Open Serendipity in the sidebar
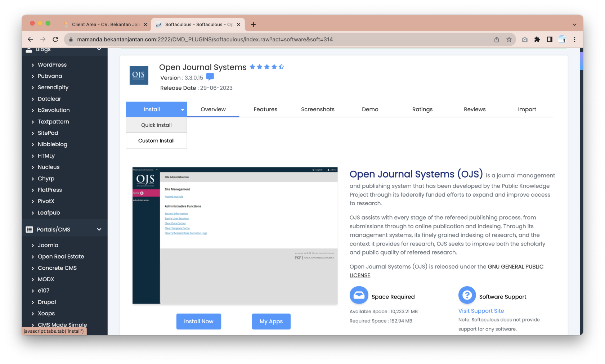The height and width of the screenshot is (364, 605). click(x=53, y=87)
